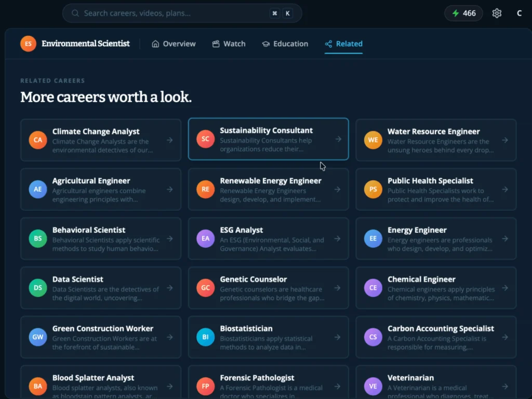
Task: Click the CS Carbon Accounting Specialist avatar
Action: coord(373,337)
